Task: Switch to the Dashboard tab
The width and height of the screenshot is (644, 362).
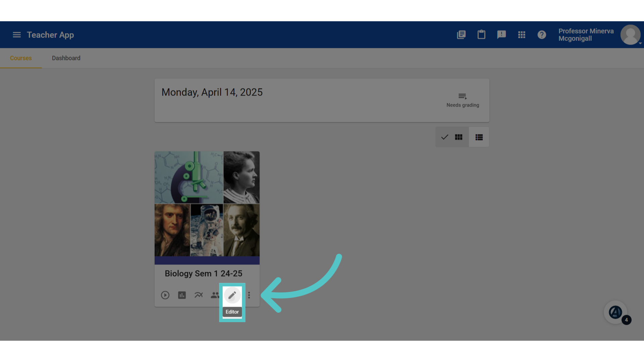Action: pyautogui.click(x=66, y=58)
